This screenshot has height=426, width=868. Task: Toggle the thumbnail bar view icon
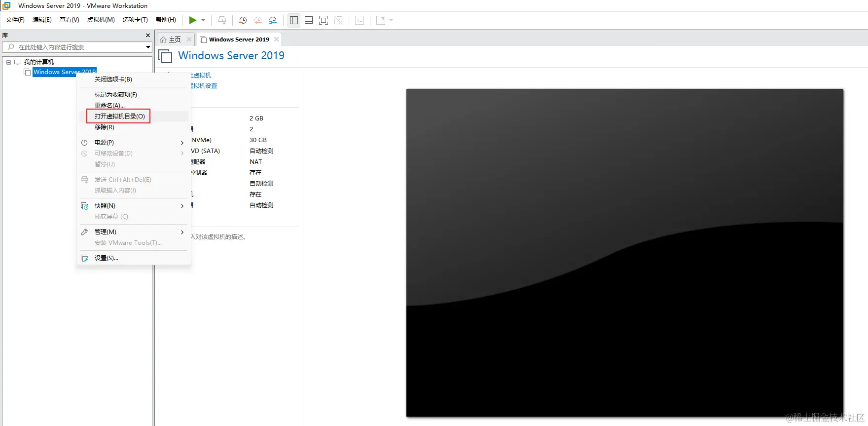tap(309, 20)
